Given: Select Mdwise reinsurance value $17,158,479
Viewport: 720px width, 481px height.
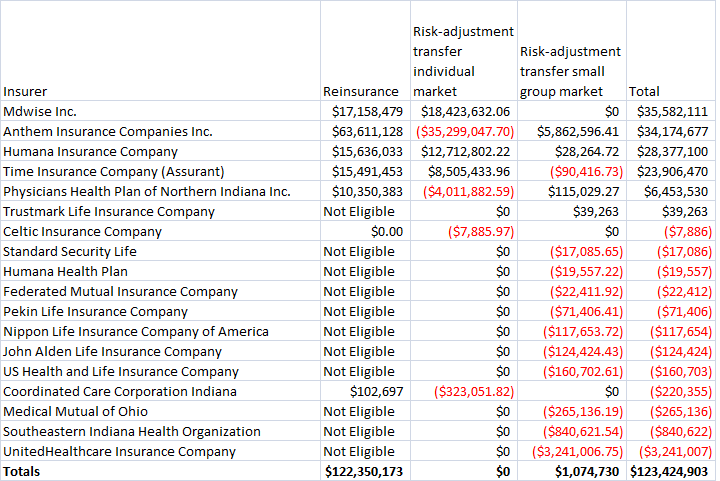Looking at the screenshot, I should (365, 111).
